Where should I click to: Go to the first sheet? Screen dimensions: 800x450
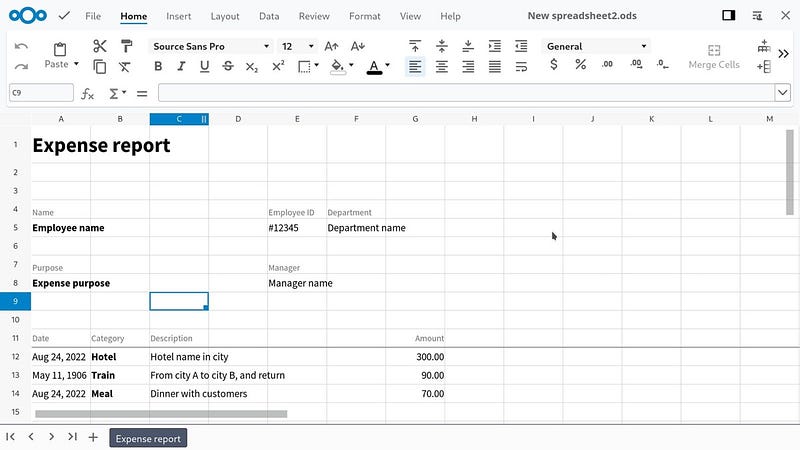click(10, 437)
